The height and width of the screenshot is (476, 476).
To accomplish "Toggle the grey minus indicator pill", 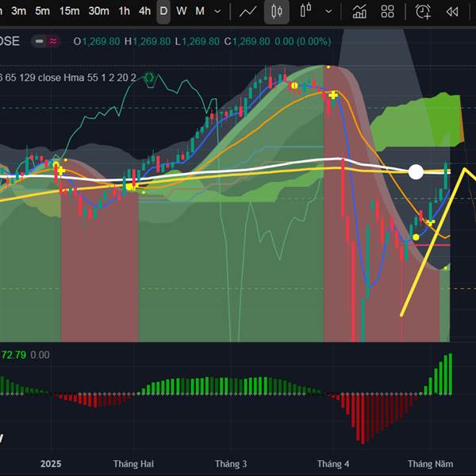I will point(39,41).
